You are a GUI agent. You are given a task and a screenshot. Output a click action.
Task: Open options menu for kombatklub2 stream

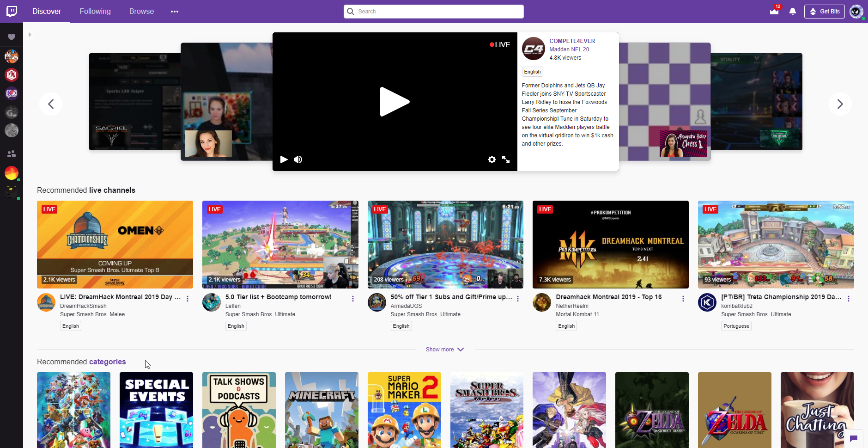[849, 299]
